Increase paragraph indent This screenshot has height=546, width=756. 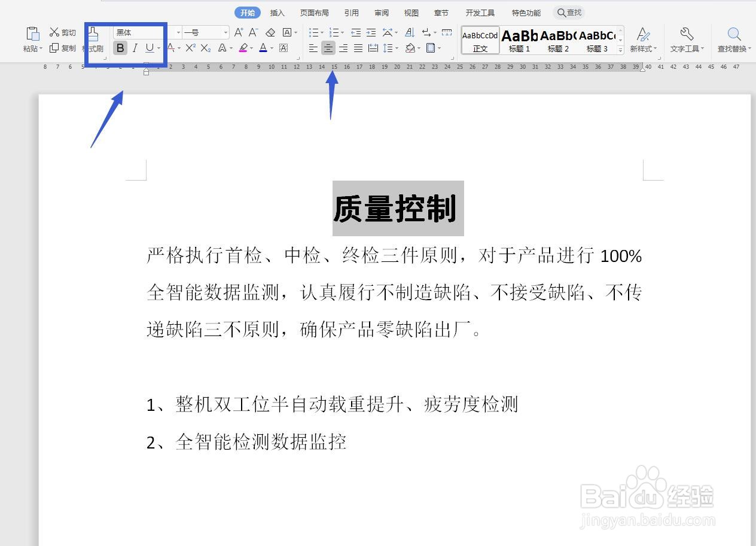[371, 32]
